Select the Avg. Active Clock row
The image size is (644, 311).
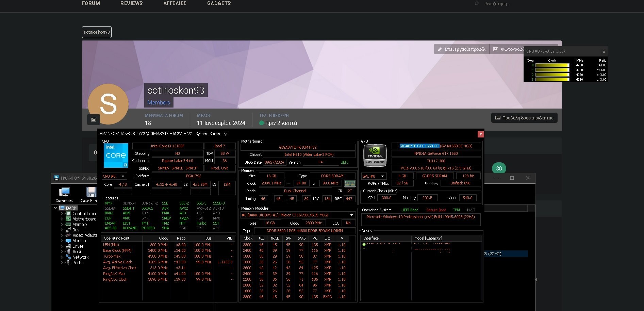168,262
